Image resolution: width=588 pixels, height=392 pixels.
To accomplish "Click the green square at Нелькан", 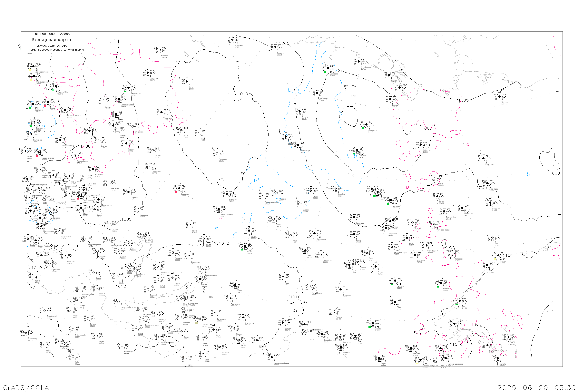I will (438, 287).
